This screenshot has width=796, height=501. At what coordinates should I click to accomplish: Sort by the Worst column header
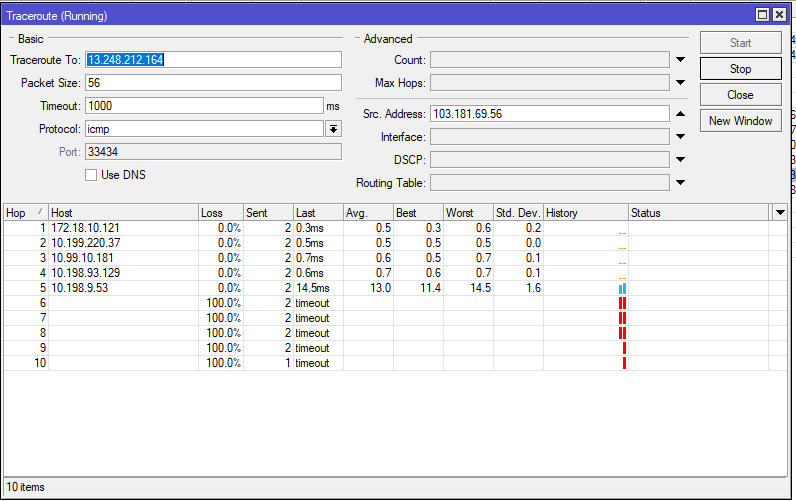(468, 213)
